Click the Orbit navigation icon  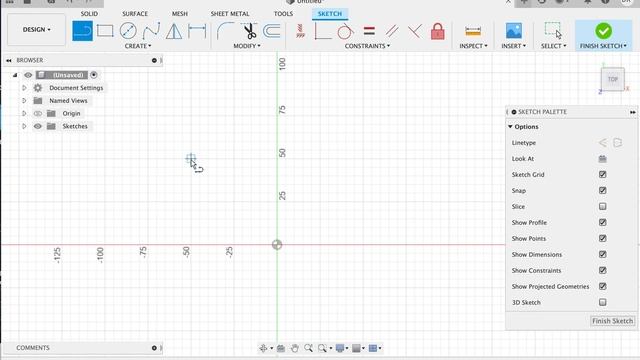tap(264, 348)
